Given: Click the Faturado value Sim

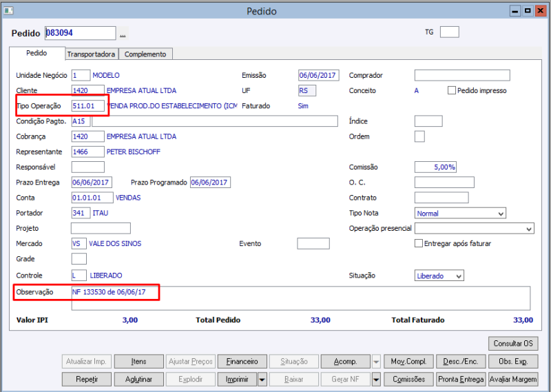Looking at the screenshot, I should (x=303, y=106).
